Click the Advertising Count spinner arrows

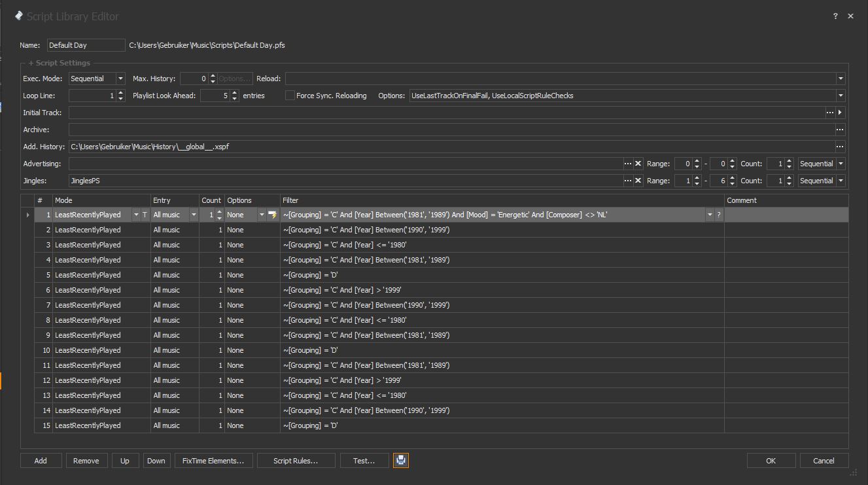pyautogui.click(x=789, y=164)
